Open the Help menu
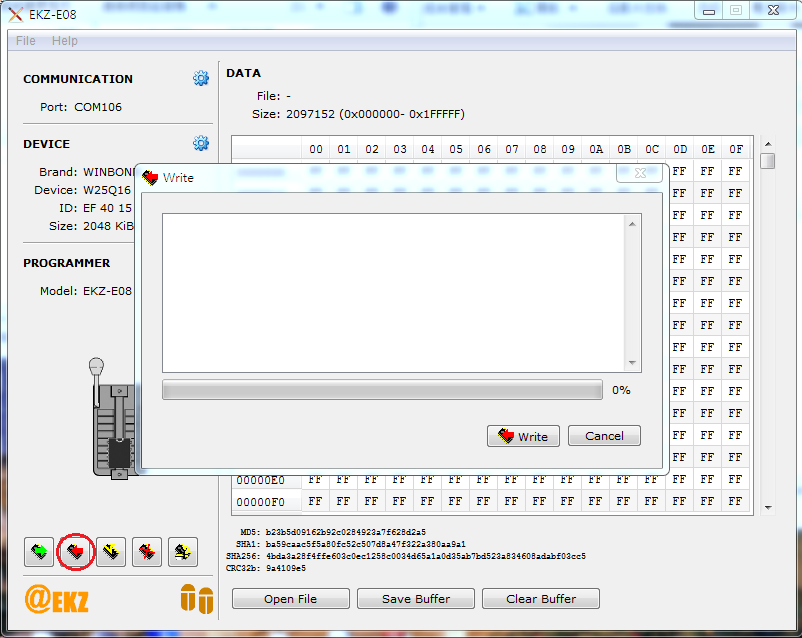Screen dimensions: 802x638 pos(65,41)
